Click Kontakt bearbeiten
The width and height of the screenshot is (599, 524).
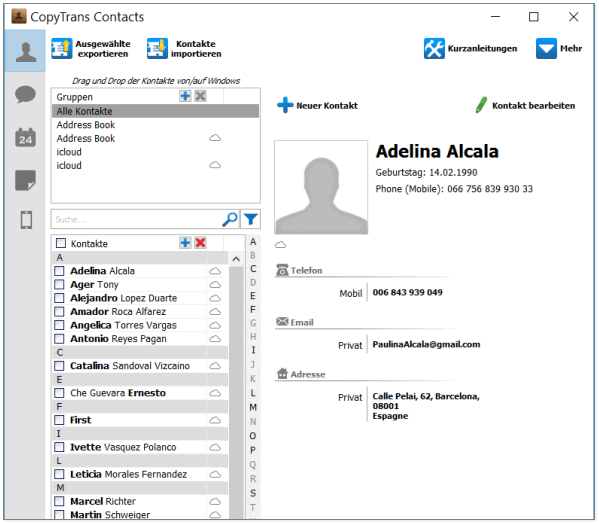[525, 105]
